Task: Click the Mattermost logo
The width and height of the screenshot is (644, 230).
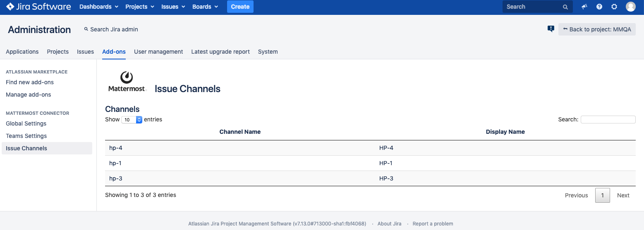Action: [x=127, y=81]
